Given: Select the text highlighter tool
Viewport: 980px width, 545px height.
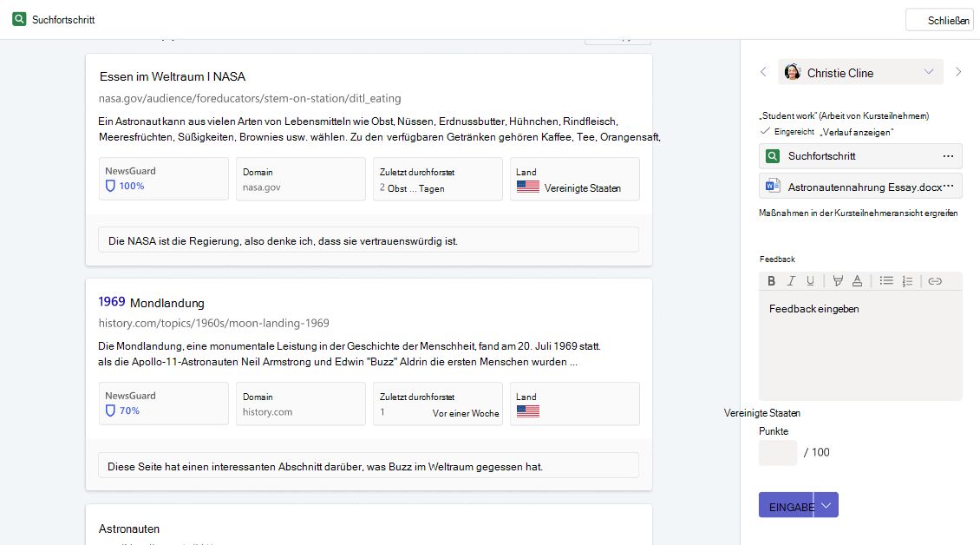Looking at the screenshot, I should (x=838, y=281).
